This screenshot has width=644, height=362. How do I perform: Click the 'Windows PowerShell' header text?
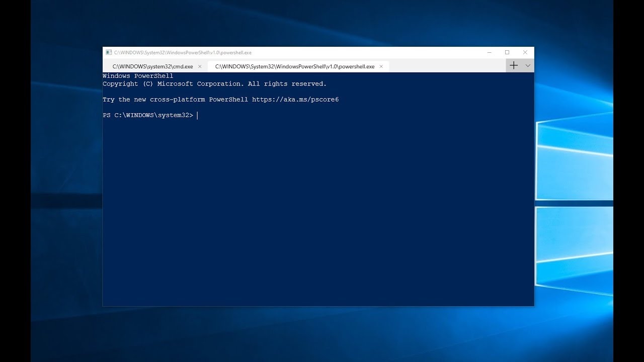pos(138,76)
